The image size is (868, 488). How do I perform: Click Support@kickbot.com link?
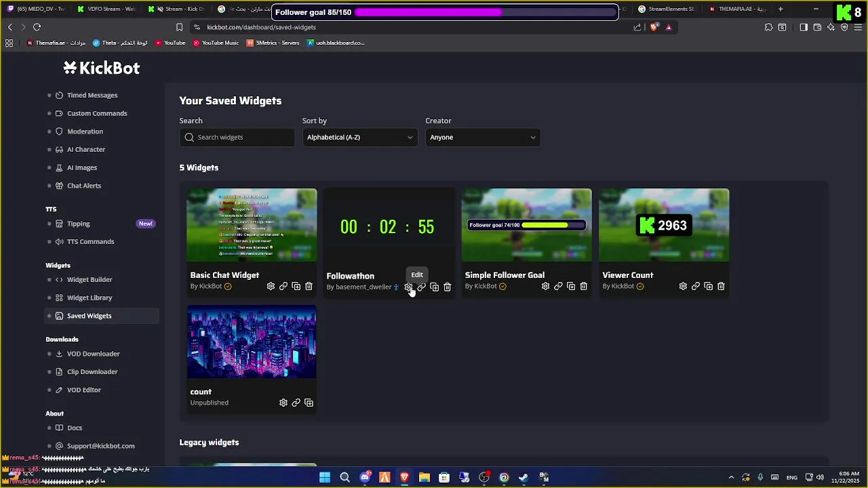100,446
